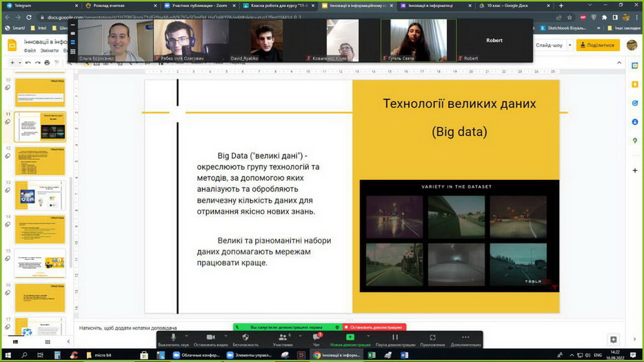Start a new screen share in Zoom
The height and width of the screenshot is (362, 644).
pos(350,339)
